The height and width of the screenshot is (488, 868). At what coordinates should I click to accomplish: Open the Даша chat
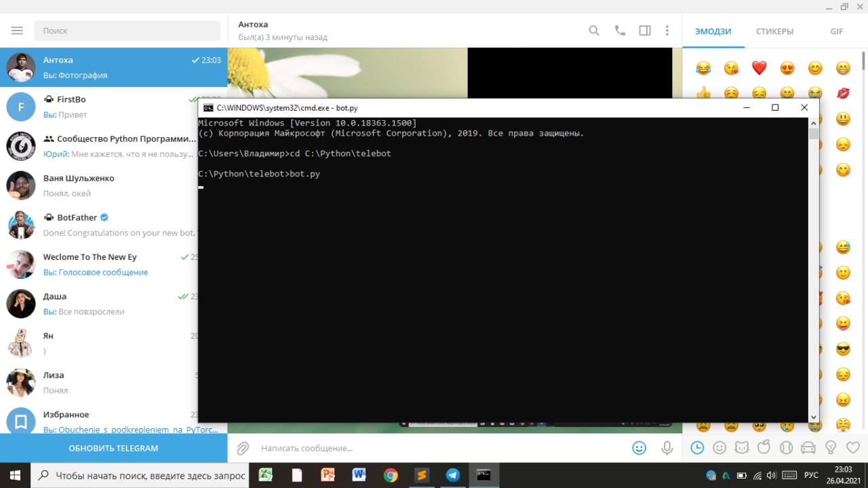[x=113, y=303]
